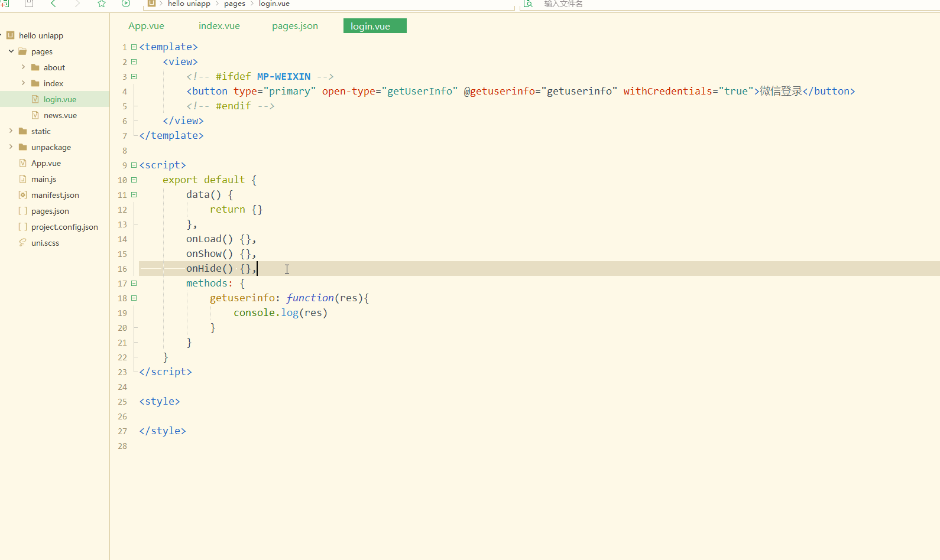Click the news.vue file icon
The image size is (940, 560).
pyautogui.click(x=35, y=115)
